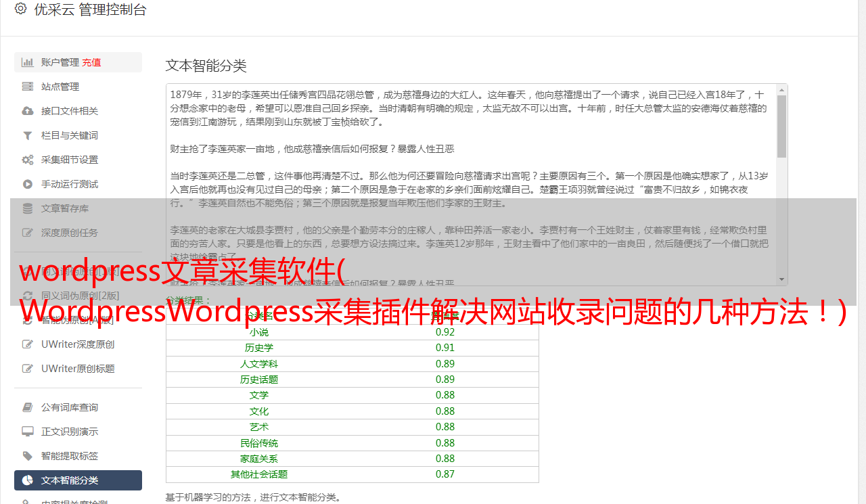Click the edit pencil icon for 深度原创任务
This screenshot has height=504, width=866.
28,233
